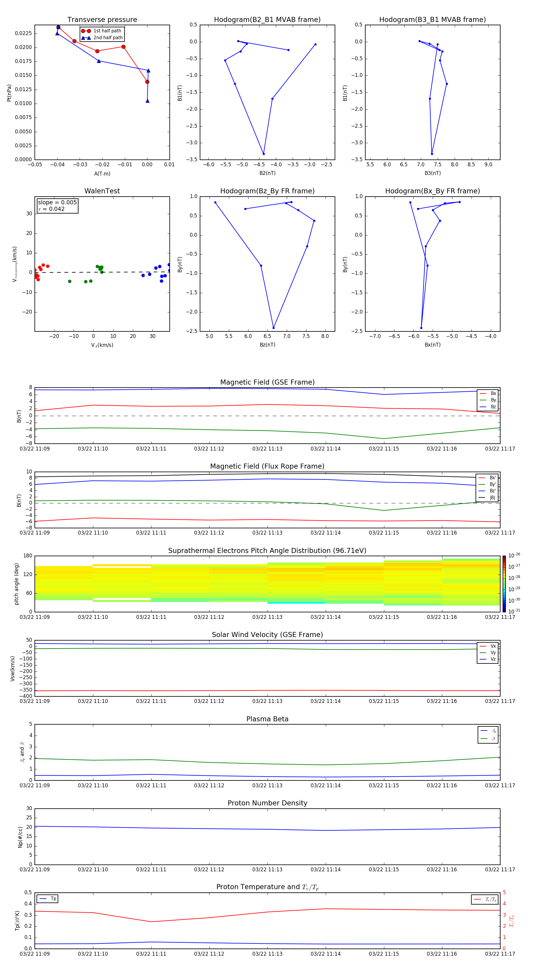Click the 'Np(#/cc)' axis label
Screen dimensions: 535x980
point(20,837)
